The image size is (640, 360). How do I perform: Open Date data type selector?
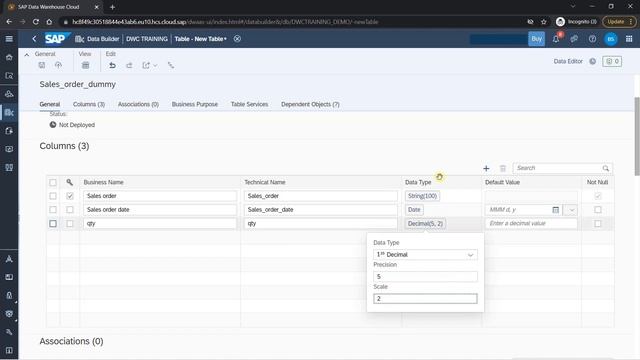tap(414, 210)
